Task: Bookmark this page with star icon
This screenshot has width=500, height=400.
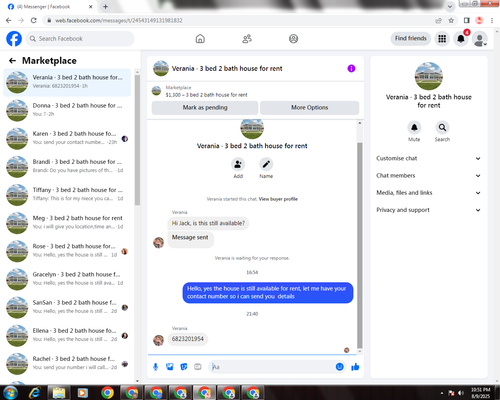Action: [451, 21]
